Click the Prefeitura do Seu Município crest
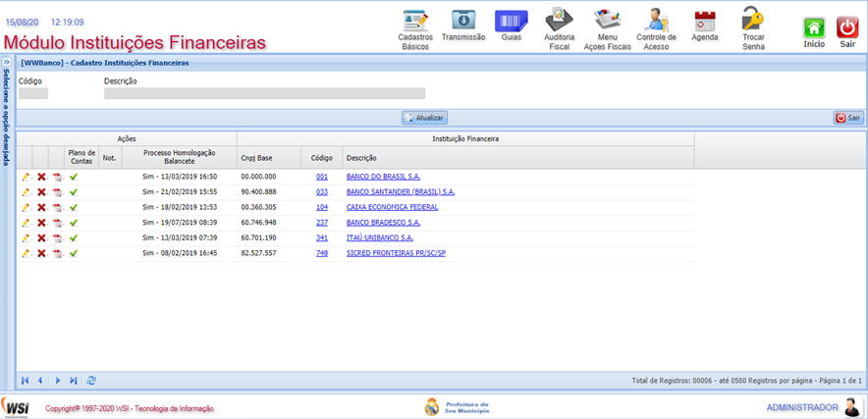Viewport: 868px width, 419px height. tap(432, 407)
